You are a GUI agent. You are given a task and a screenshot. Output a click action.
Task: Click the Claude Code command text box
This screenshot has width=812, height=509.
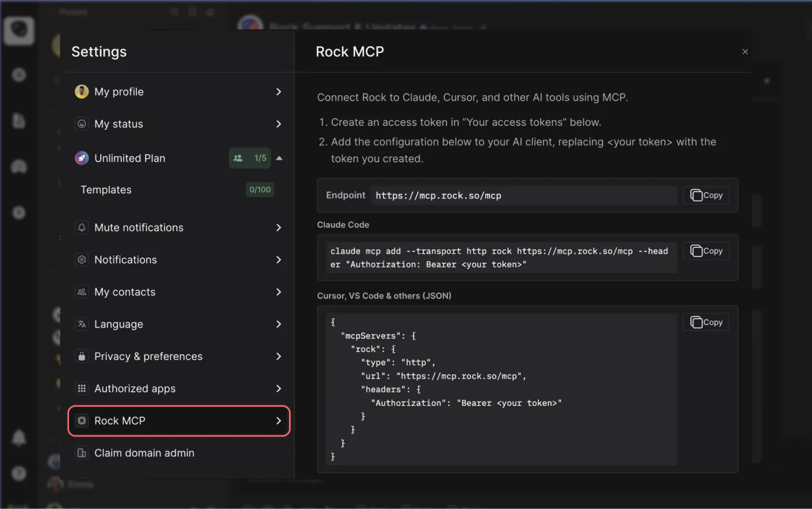(501, 257)
